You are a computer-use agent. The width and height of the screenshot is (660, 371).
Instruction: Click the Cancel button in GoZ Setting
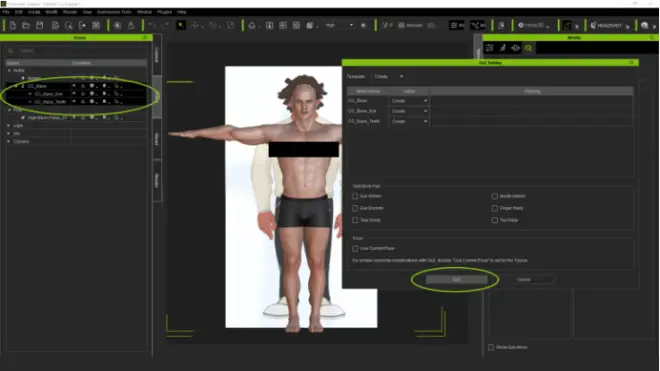pyautogui.click(x=524, y=279)
